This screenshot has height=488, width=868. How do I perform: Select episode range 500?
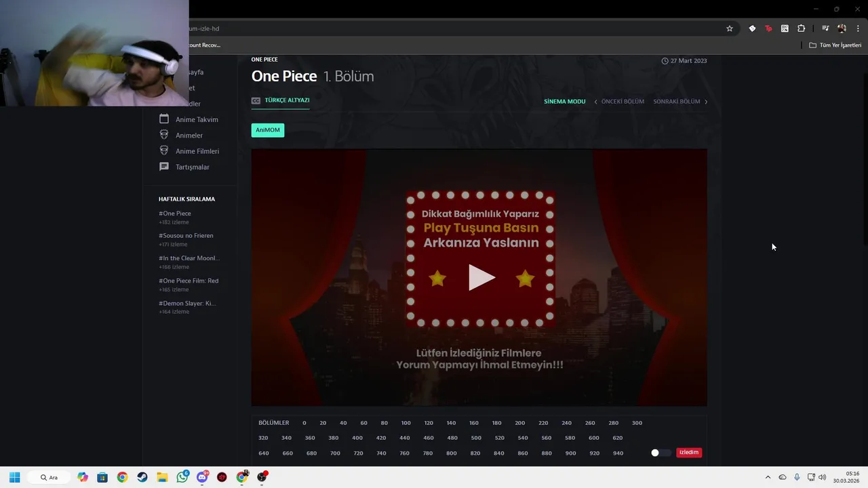click(x=476, y=438)
